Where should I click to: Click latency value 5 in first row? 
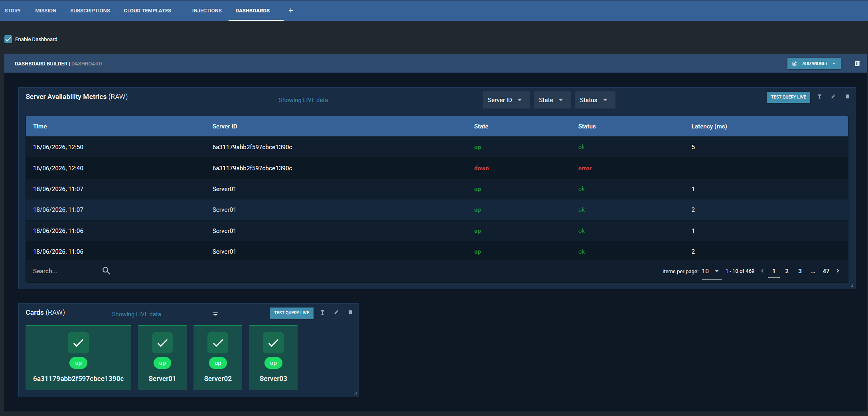coord(693,147)
